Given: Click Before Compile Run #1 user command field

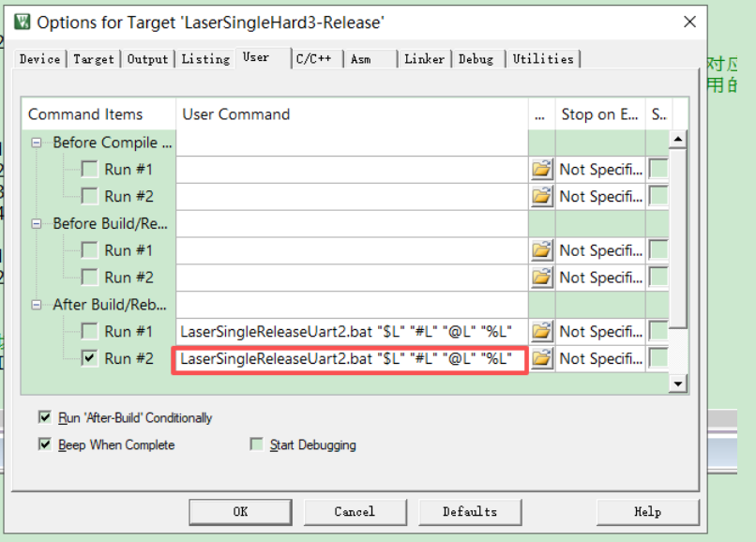Looking at the screenshot, I should [353, 170].
